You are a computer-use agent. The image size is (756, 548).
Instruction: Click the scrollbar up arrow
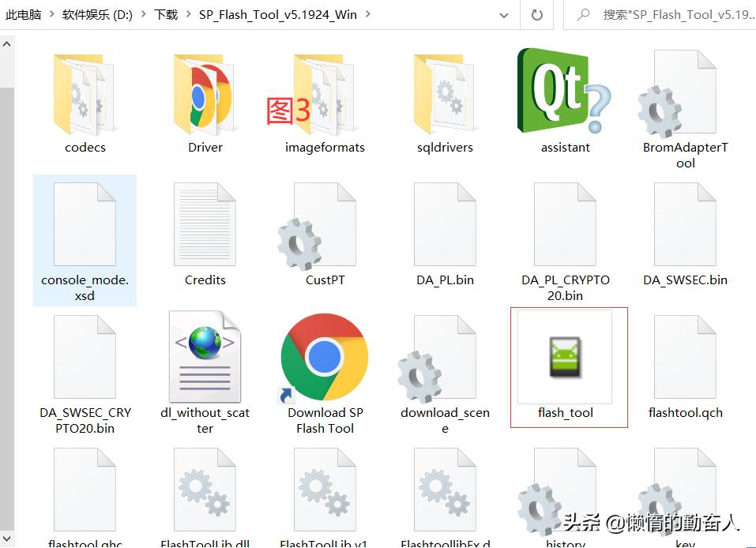(7, 44)
